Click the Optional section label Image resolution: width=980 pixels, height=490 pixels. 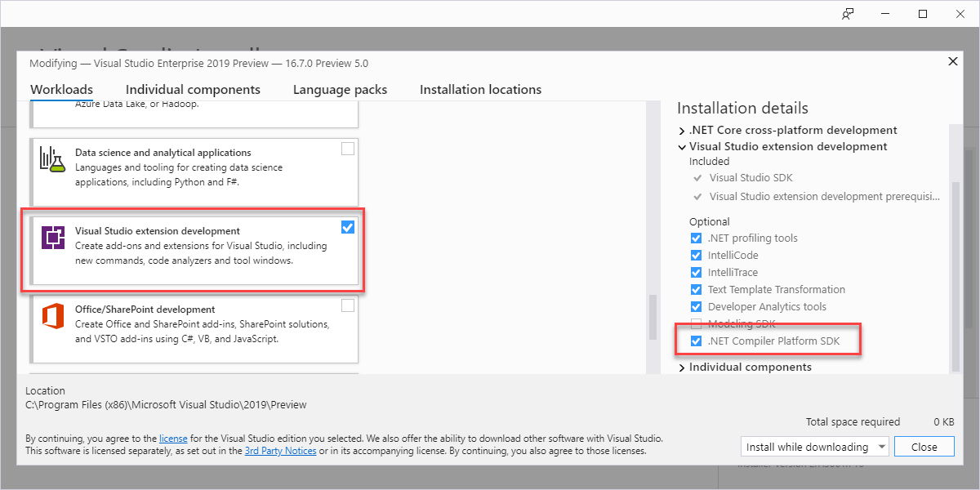(x=710, y=222)
